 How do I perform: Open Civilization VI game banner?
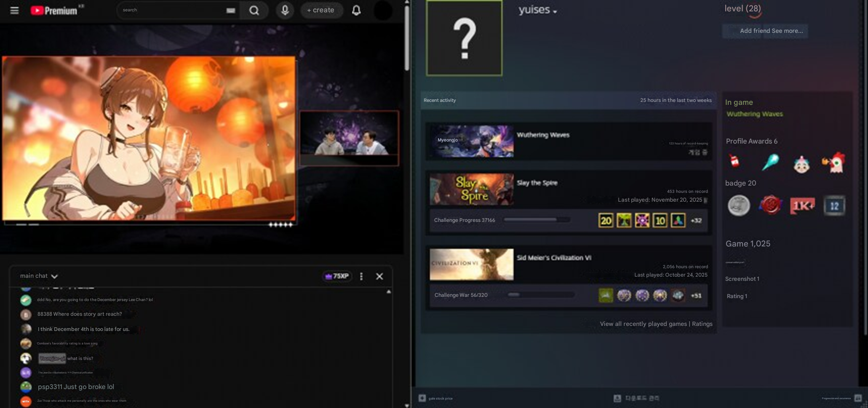coord(472,264)
